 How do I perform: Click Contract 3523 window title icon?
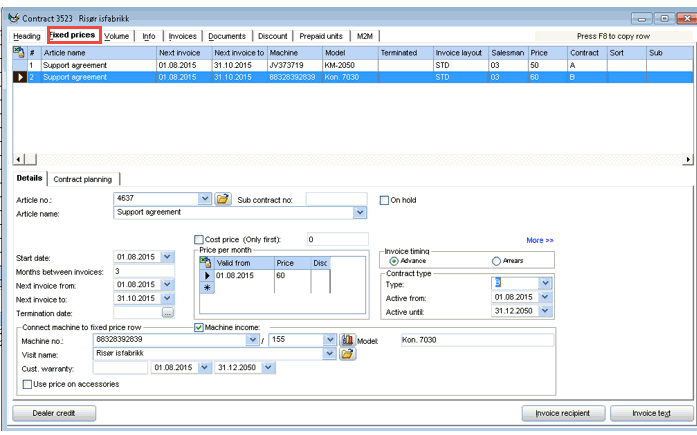[x=12, y=18]
